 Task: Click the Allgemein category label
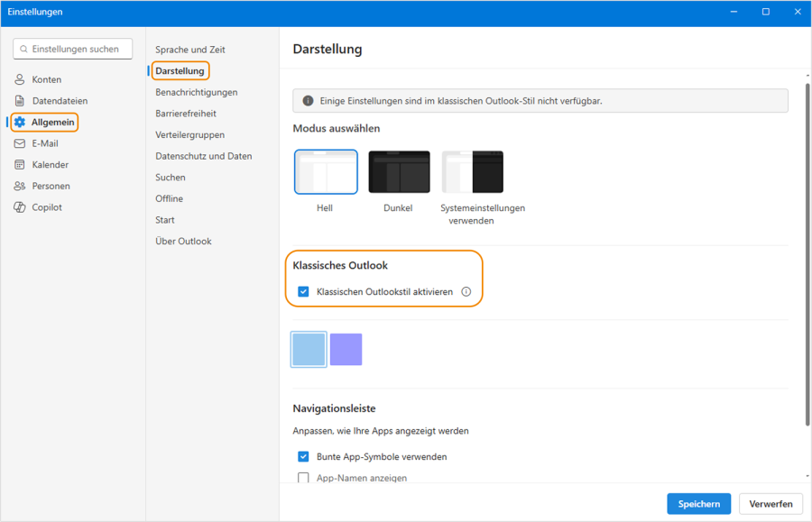click(x=53, y=122)
